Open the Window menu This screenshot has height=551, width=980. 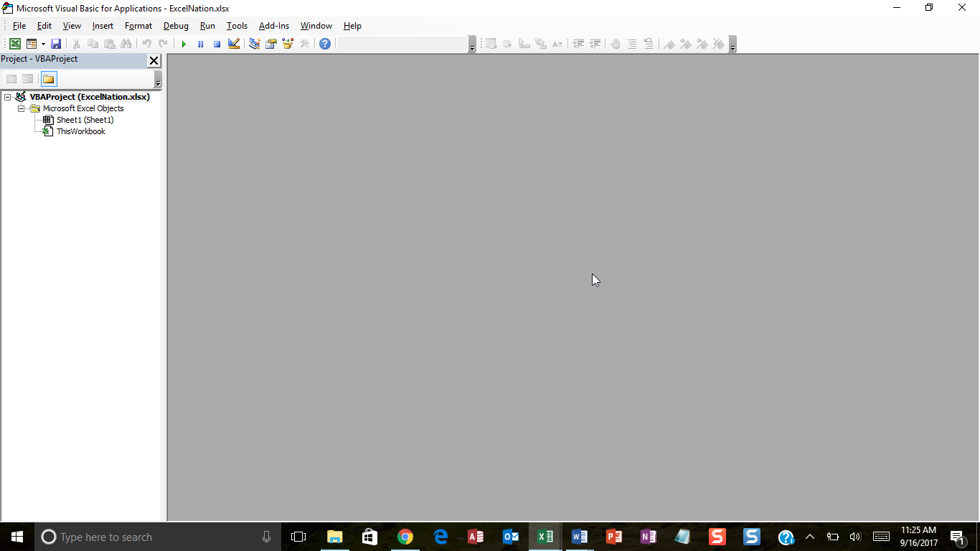coord(316,26)
